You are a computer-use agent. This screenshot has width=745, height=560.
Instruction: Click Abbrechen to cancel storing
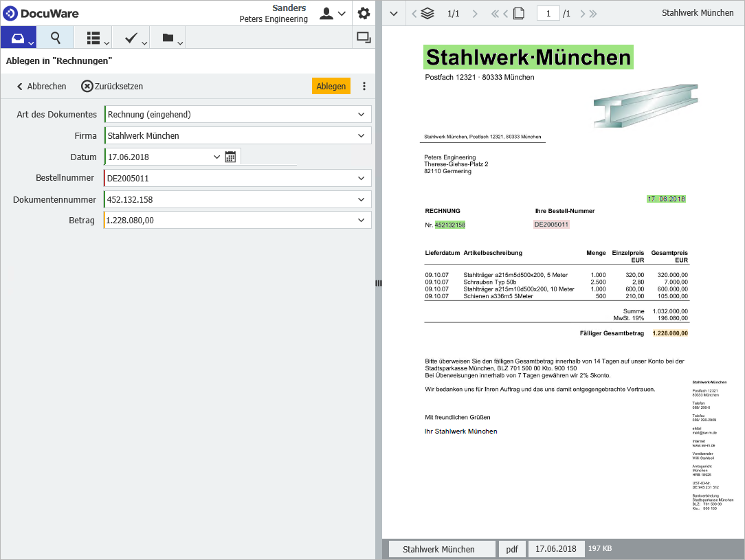click(40, 86)
